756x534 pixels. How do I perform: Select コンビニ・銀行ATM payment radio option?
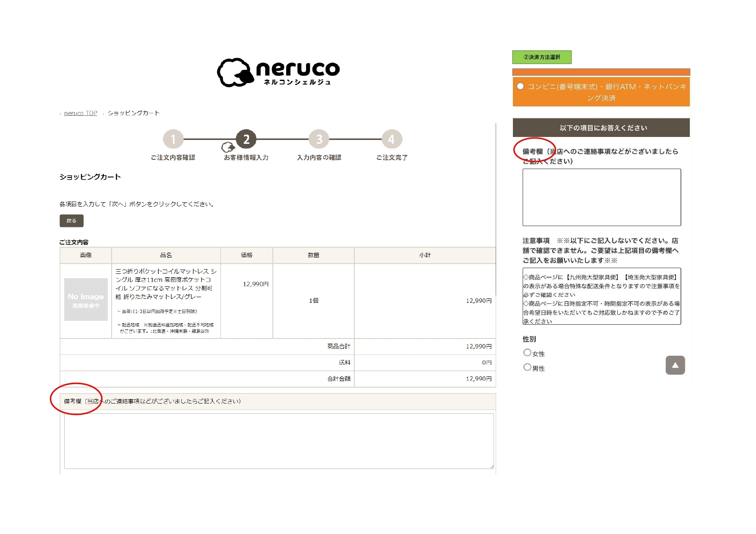point(521,87)
